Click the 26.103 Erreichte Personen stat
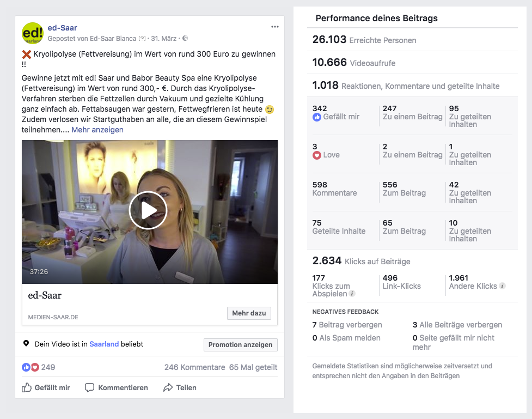 tap(364, 40)
